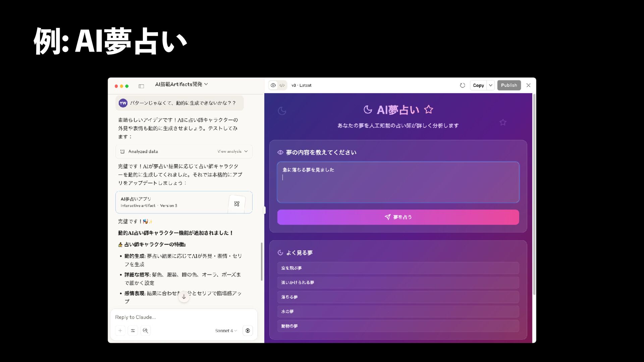Expand the Copy options arrow
Screen dimensions: 644x362
pyautogui.click(x=491, y=85)
